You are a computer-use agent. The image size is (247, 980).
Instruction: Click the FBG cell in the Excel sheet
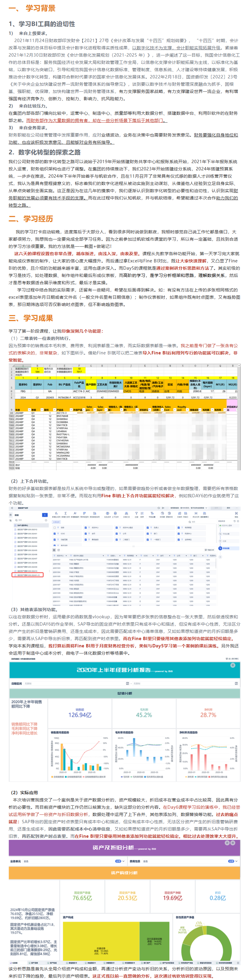(23, 391)
